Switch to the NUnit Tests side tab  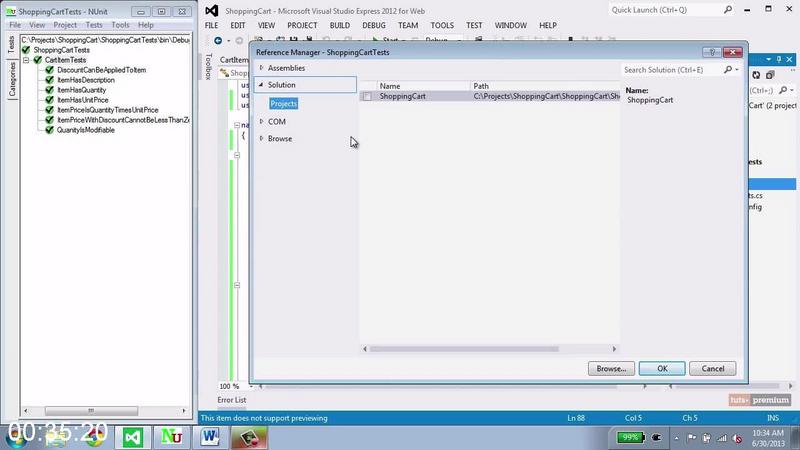tap(12, 46)
